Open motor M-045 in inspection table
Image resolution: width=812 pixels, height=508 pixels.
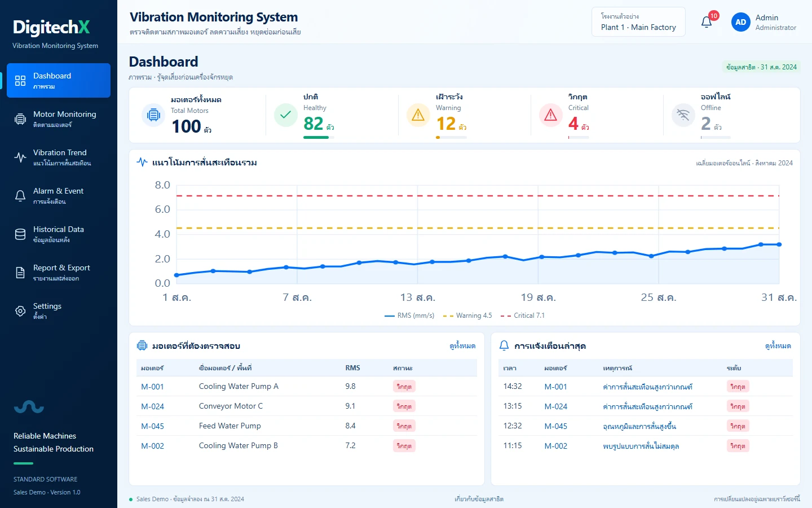click(x=152, y=426)
